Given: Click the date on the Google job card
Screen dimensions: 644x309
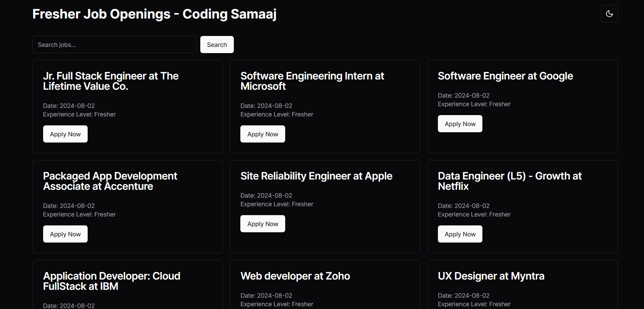Looking at the screenshot, I should coord(464,96).
